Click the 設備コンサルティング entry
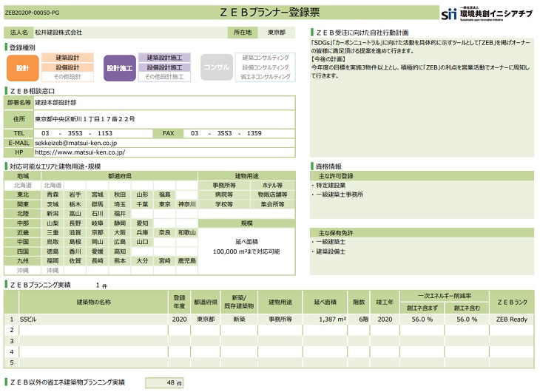The height and width of the screenshot is (392, 540). [265, 67]
